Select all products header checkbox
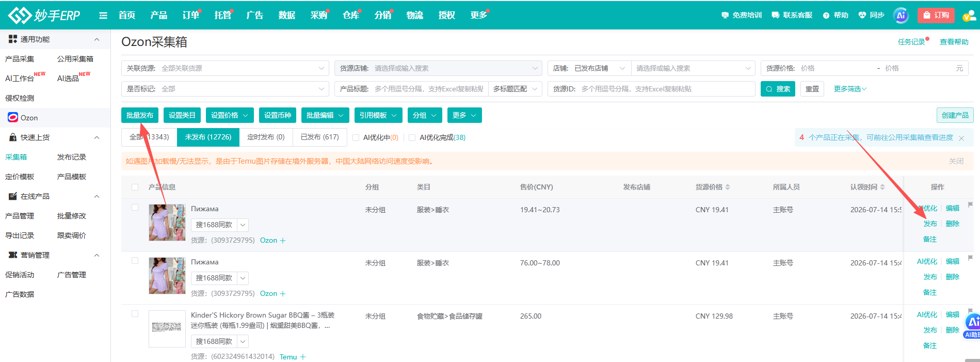The width and height of the screenshot is (980, 362). (135, 187)
